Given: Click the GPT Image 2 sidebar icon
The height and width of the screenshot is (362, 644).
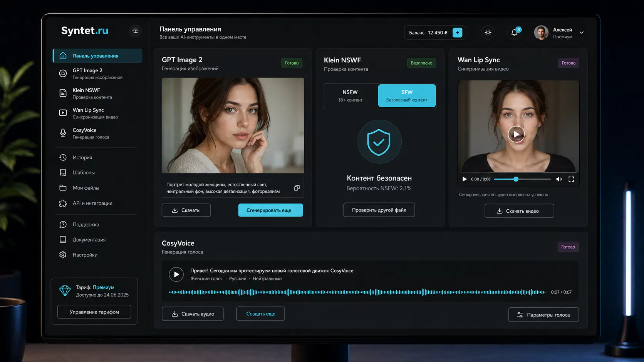Looking at the screenshot, I should pos(63,73).
